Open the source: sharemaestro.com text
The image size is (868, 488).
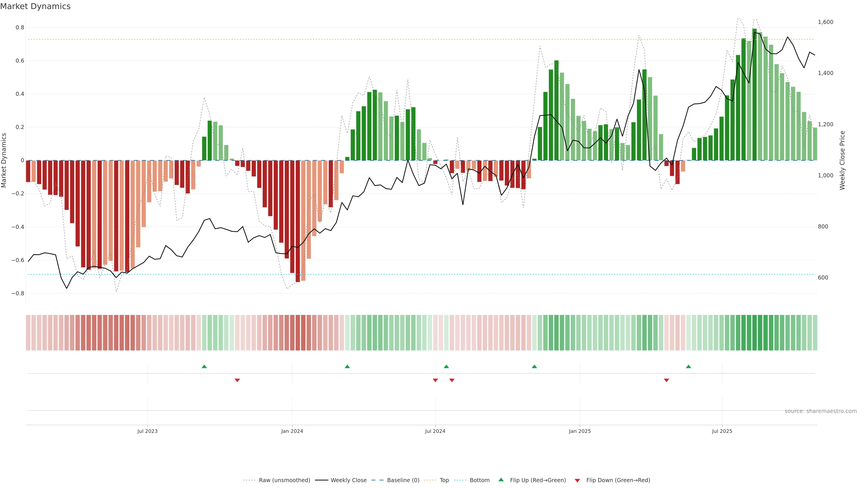coord(821,411)
